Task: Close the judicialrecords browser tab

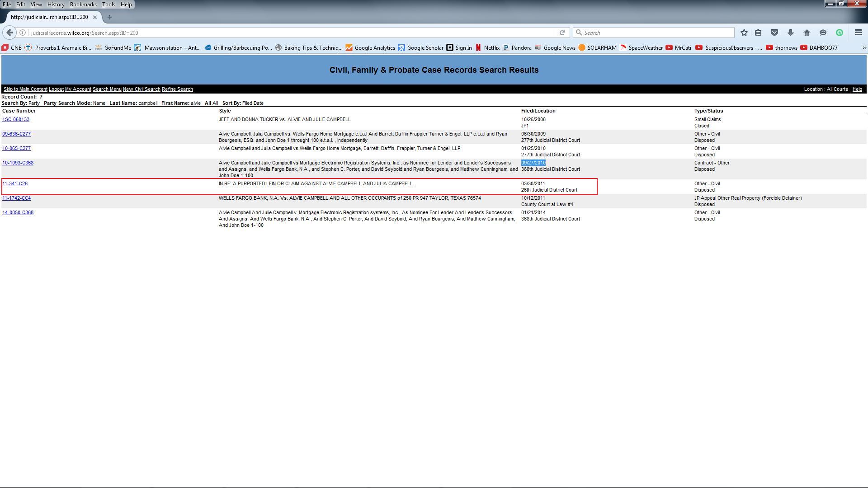Action: tap(95, 17)
